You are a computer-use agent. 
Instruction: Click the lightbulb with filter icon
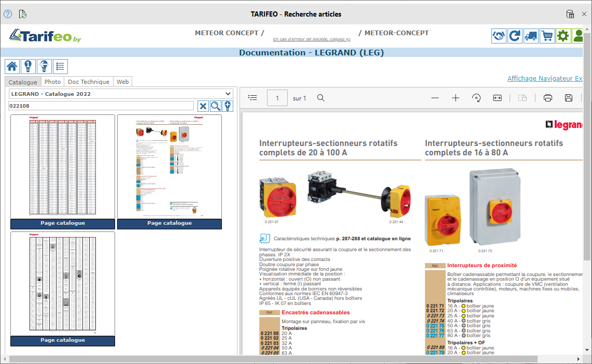[44, 67]
